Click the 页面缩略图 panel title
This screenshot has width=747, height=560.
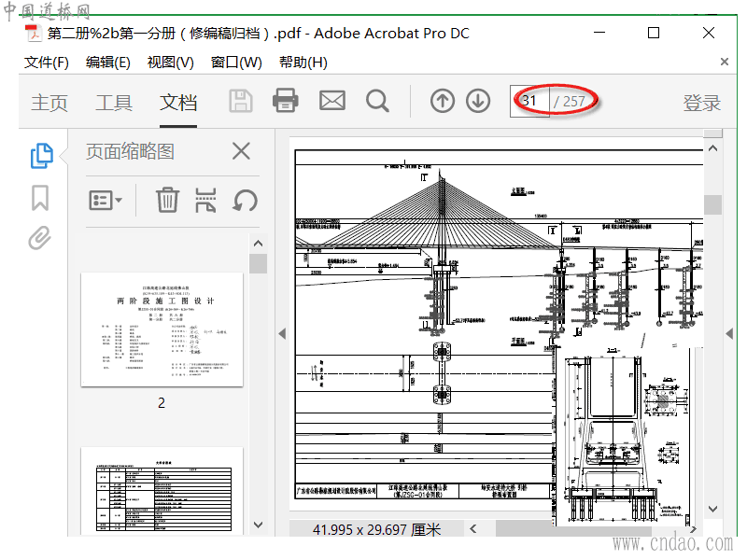pyautogui.click(x=130, y=151)
